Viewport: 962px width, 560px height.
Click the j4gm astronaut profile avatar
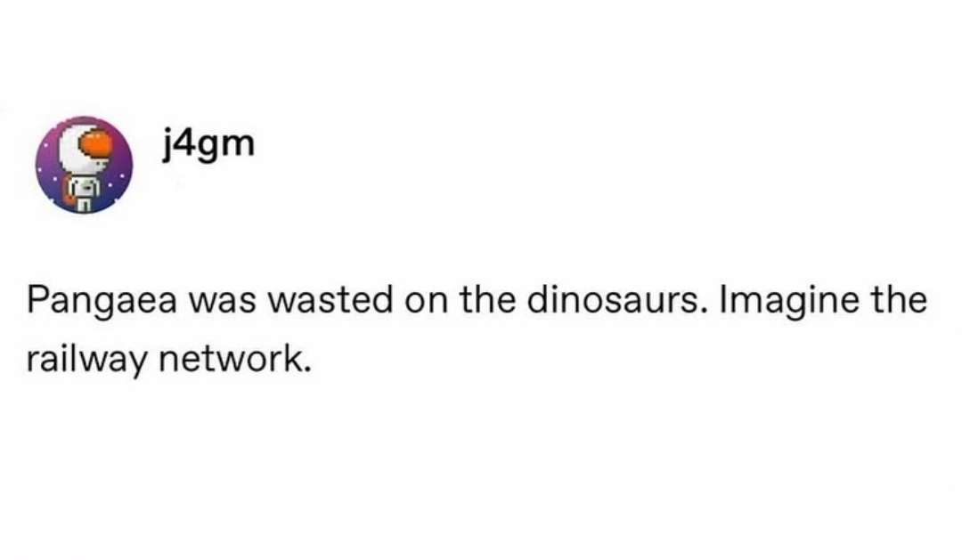83,166
